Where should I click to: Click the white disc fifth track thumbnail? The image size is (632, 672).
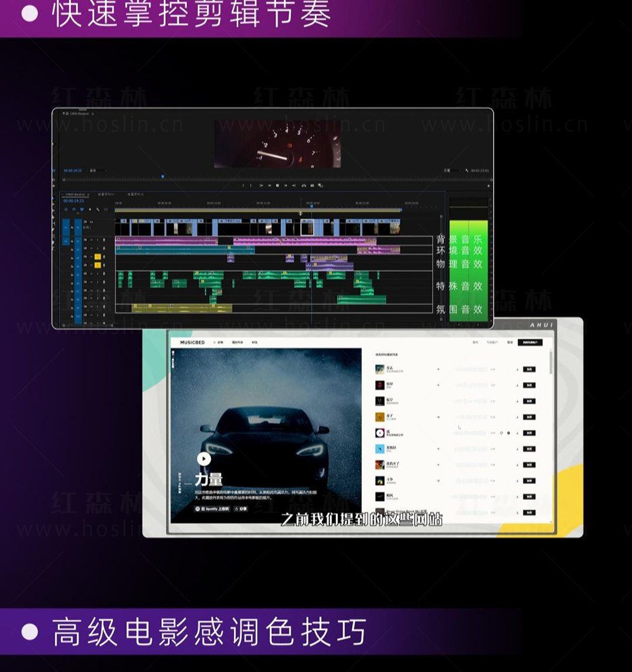click(x=380, y=433)
